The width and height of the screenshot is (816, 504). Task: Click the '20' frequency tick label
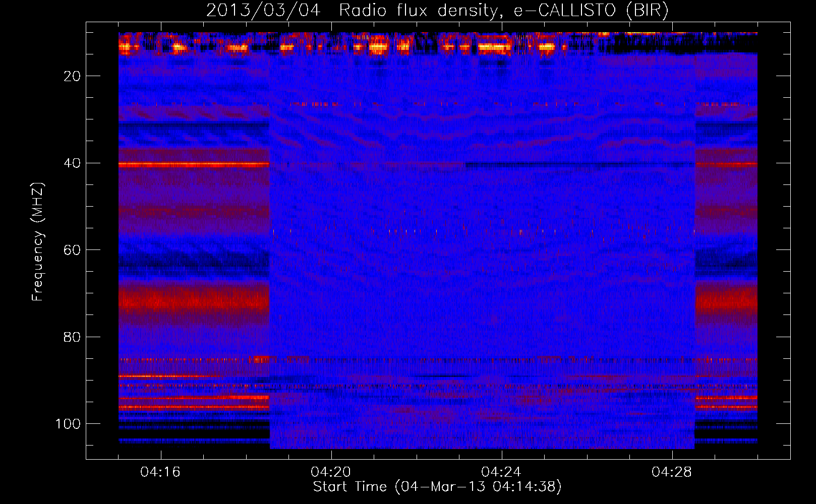coord(72,76)
